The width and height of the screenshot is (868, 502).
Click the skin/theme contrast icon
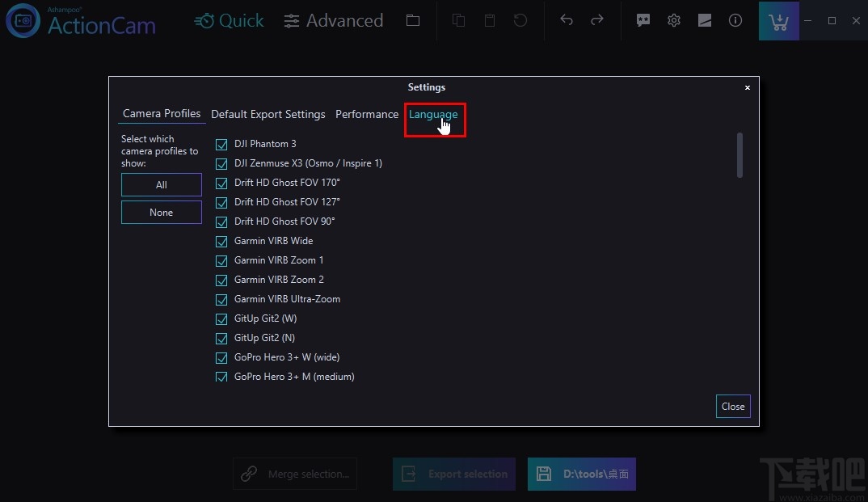[705, 20]
